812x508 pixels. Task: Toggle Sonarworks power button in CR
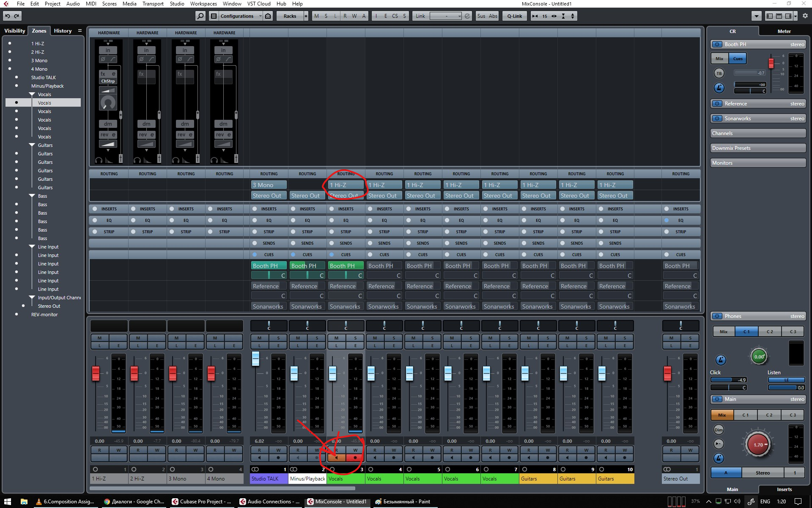[717, 119]
